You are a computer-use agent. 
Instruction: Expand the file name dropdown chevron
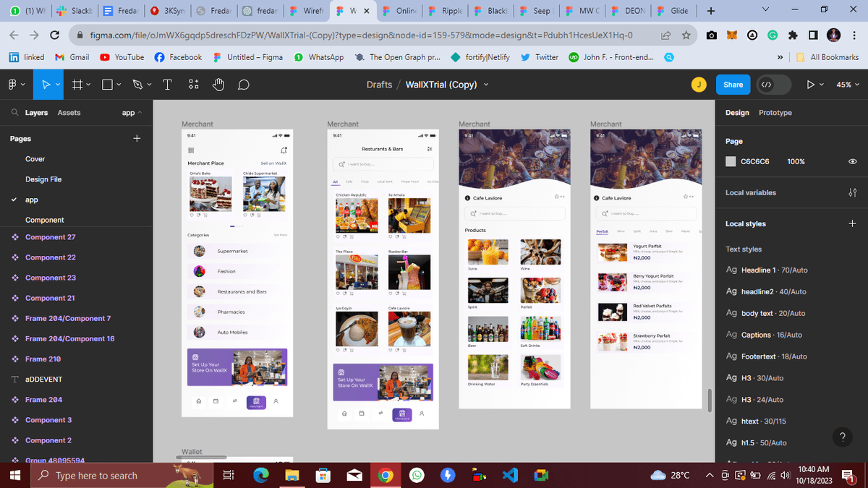(485, 85)
